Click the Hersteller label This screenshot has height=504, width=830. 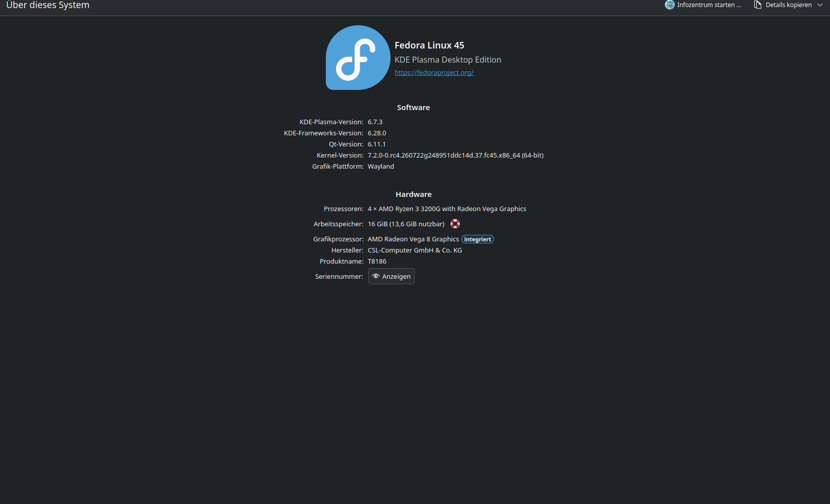coord(348,250)
